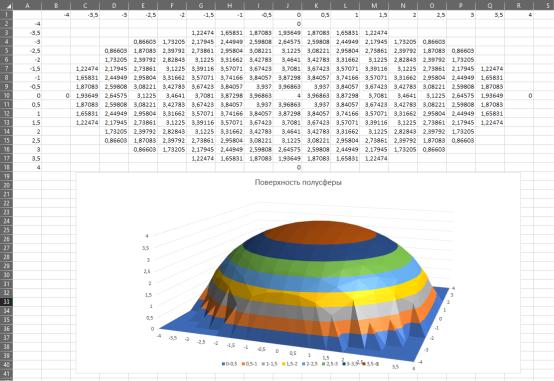The height and width of the screenshot is (381, 554).
Task: Select column G header
Action: 201,5
